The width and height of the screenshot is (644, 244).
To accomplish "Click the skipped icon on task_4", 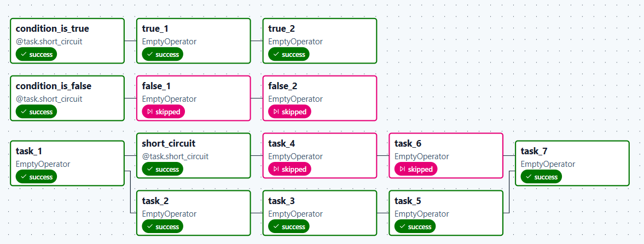I will [276, 170].
